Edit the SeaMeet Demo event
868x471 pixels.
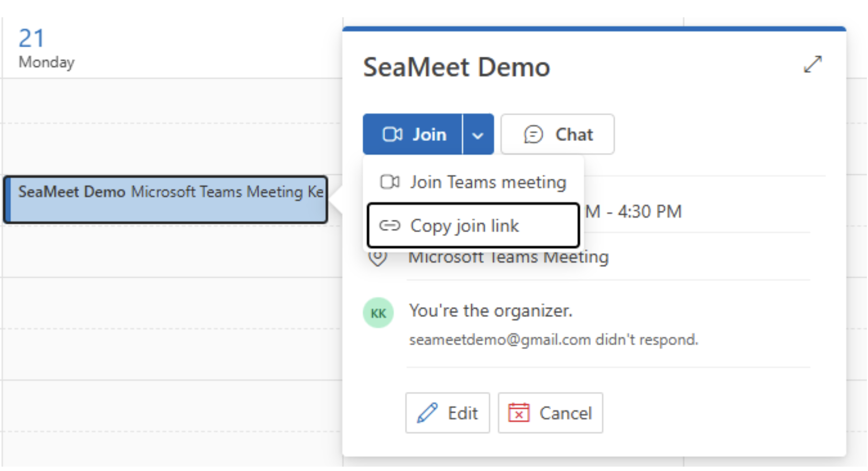click(447, 413)
